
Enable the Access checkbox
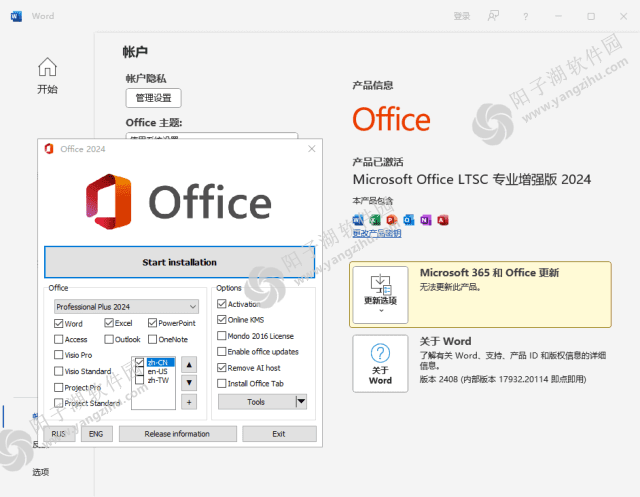click(58, 339)
